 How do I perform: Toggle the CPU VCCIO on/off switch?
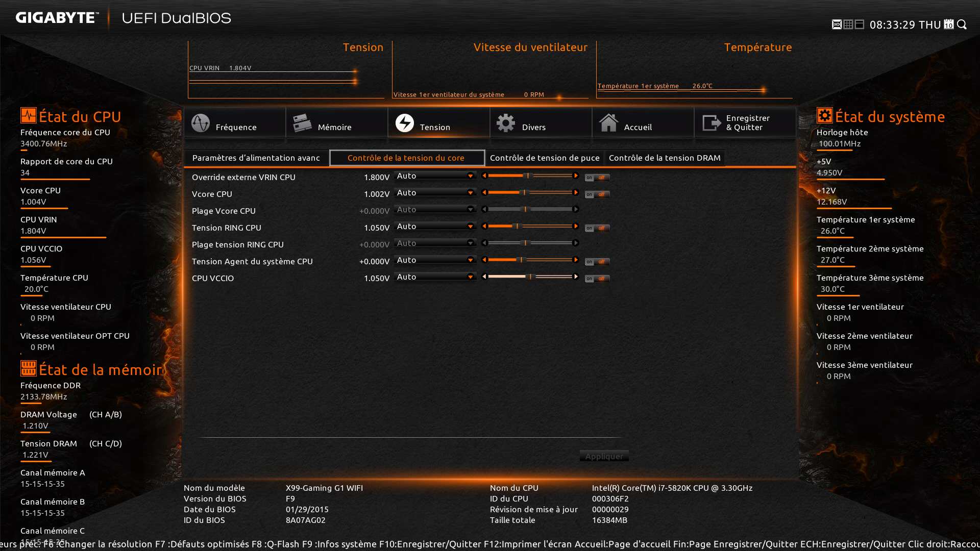[x=597, y=279]
